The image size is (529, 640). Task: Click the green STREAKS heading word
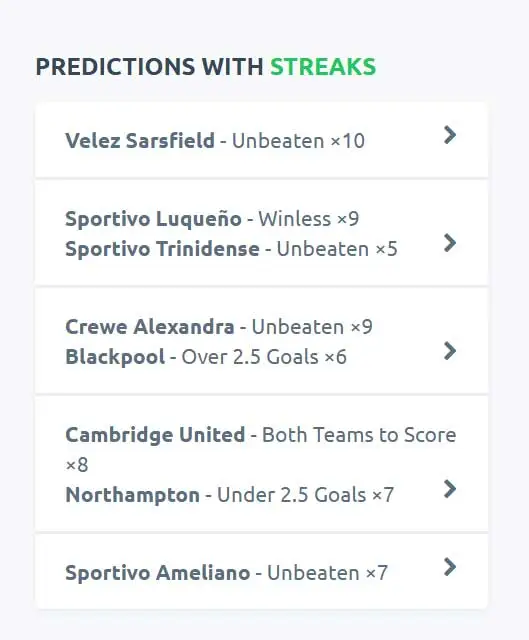(323, 67)
